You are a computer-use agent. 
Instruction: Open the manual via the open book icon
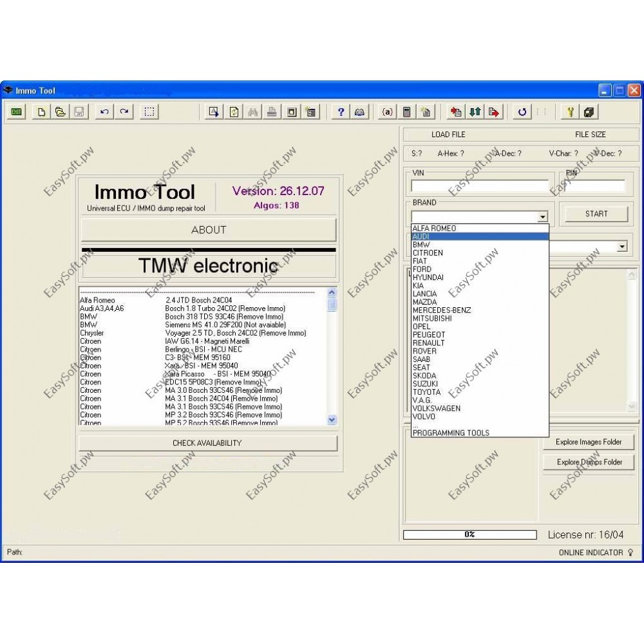click(359, 111)
